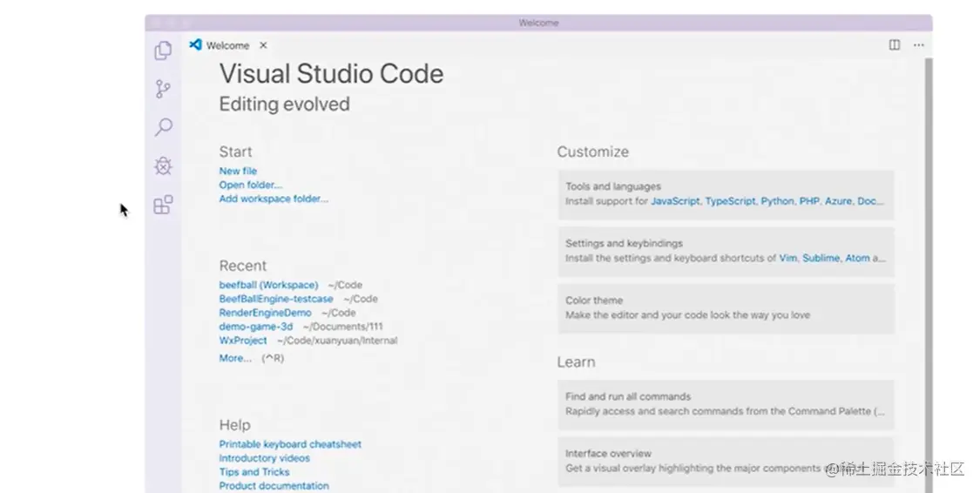Open the Search view icon
The width and height of the screenshot is (980, 493).
(163, 127)
